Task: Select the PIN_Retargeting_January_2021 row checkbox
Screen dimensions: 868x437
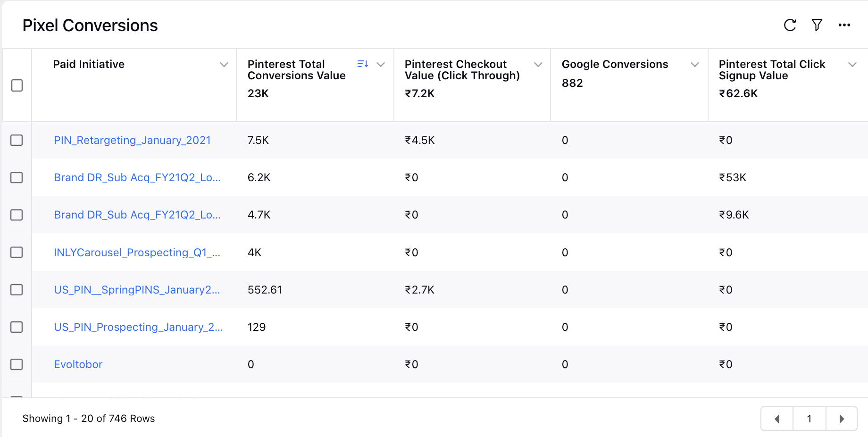Action: (x=17, y=140)
